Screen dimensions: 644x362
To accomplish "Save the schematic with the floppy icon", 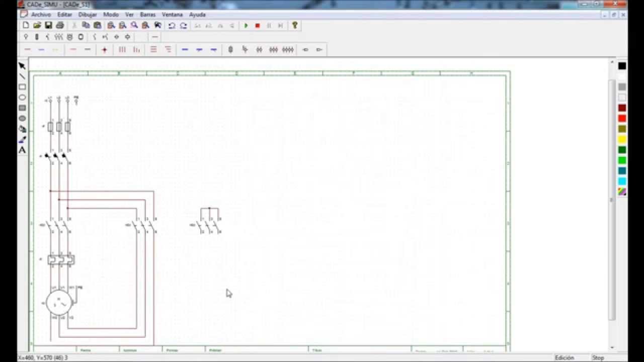I will click(x=48, y=25).
